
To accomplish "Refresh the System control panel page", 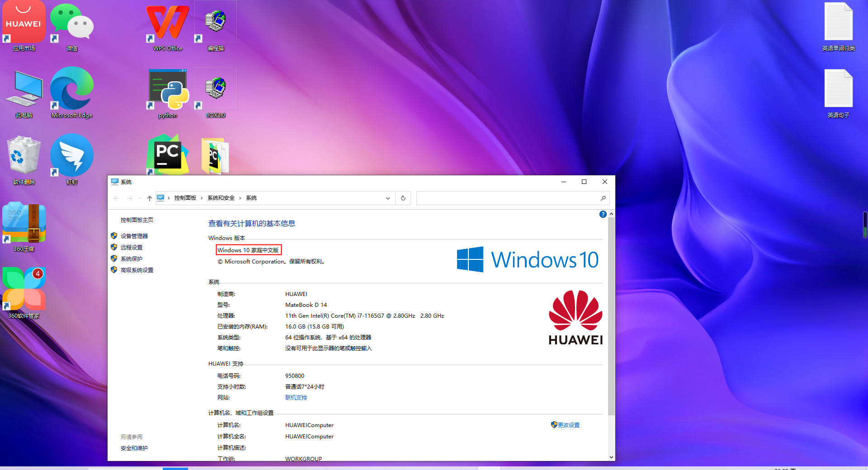I will click(403, 198).
